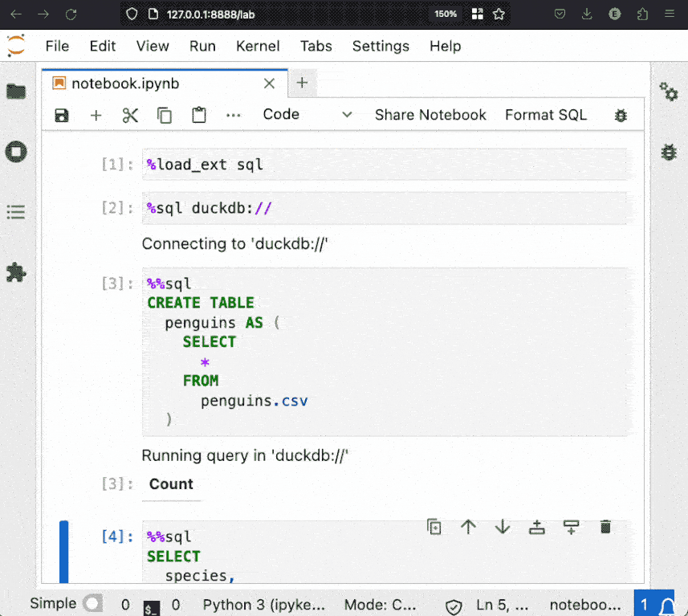The image size is (688, 616).
Task: Enable debugger from the notebook toolbar bug icon
Action: coord(621,116)
